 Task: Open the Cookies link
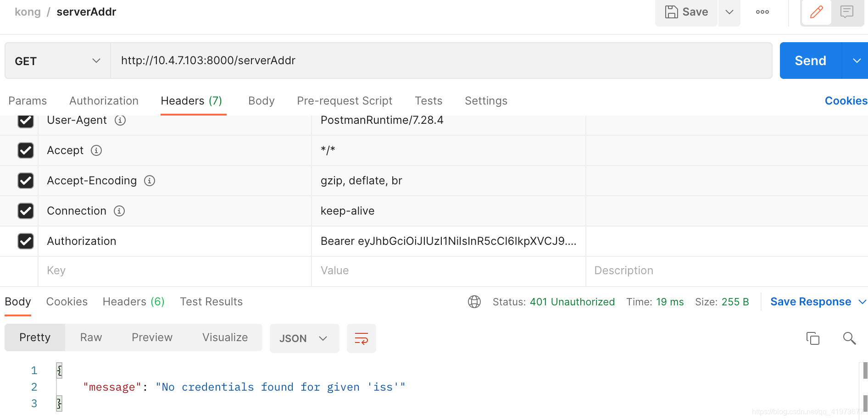click(846, 101)
